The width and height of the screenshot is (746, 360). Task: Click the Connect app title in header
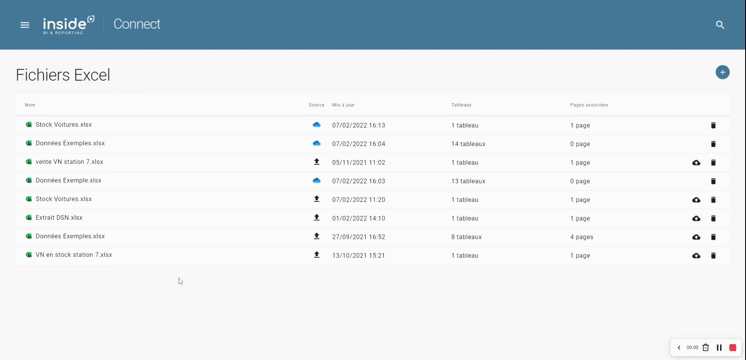[137, 24]
